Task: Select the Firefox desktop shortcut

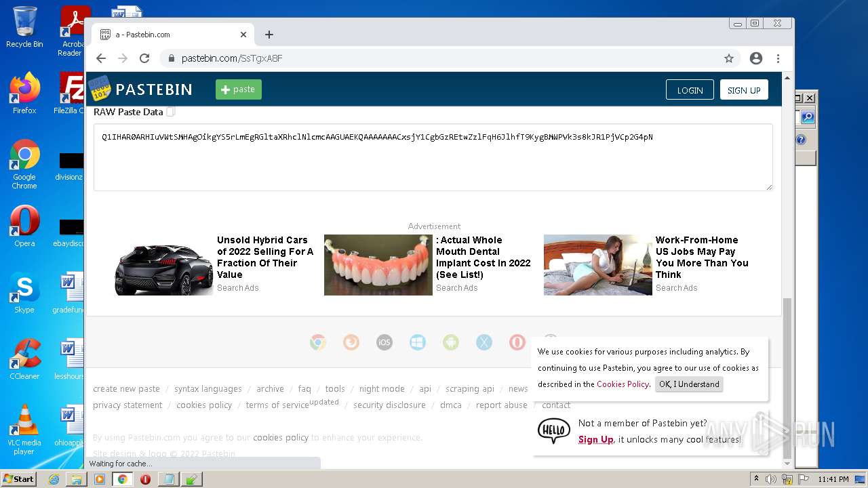Action: click(24, 94)
